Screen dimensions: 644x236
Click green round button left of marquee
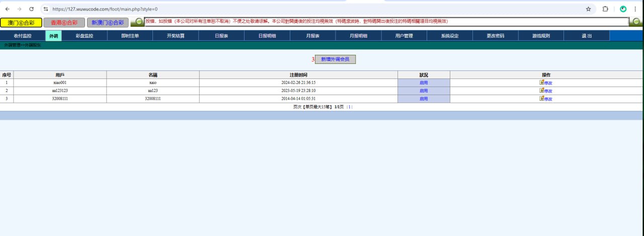coord(136,22)
